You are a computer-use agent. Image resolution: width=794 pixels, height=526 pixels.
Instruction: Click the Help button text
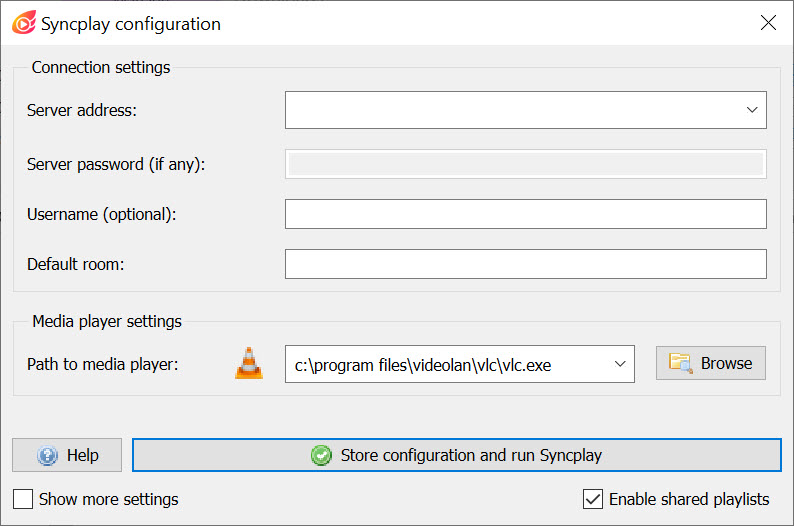pyautogui.click(x=83, y=455)
